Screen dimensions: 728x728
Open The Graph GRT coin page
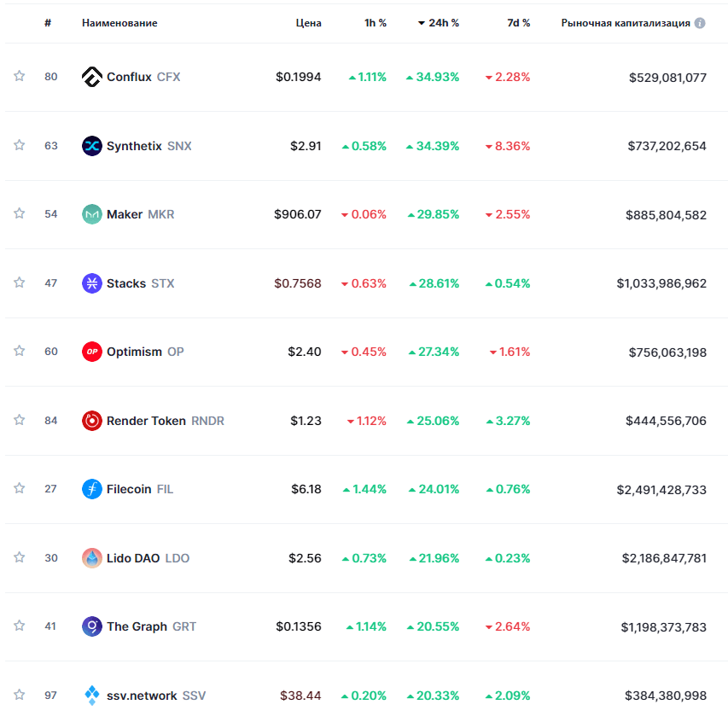pyautogui.click(x=137, y=626)
